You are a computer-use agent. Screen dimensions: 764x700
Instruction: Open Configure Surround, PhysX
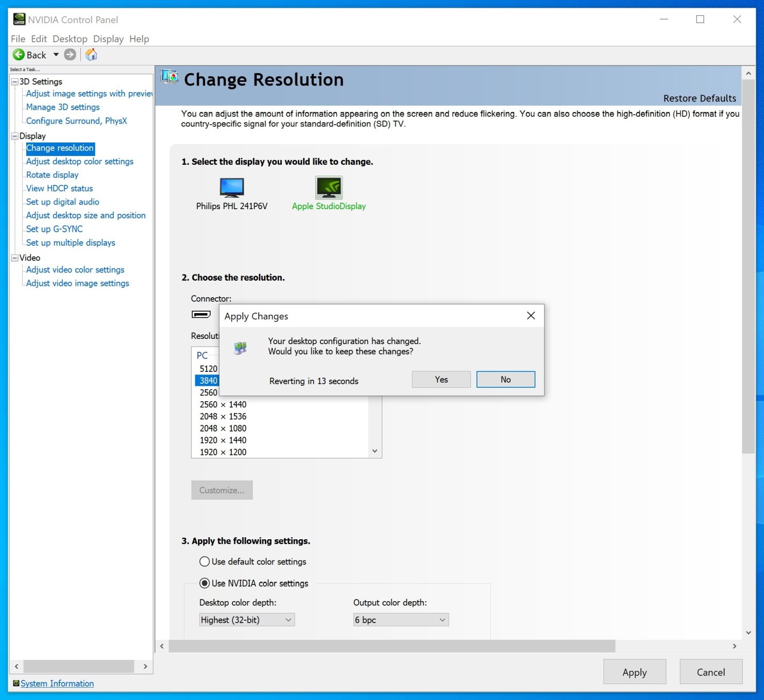77,121
